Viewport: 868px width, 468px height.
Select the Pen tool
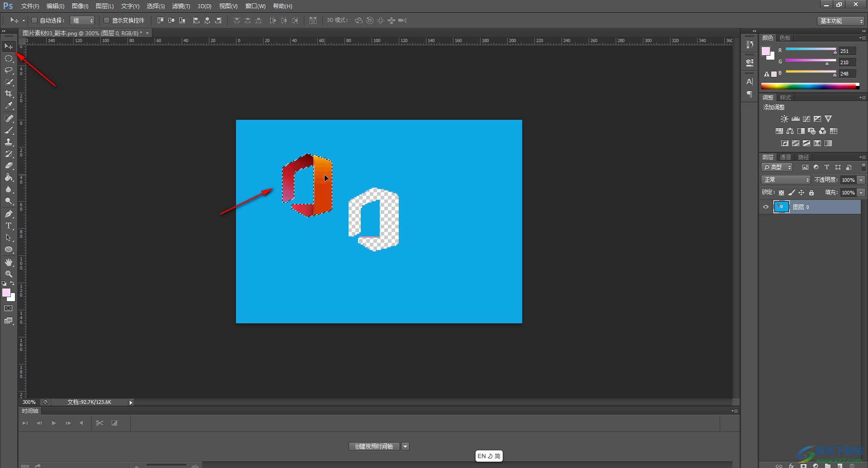point(9,214)
